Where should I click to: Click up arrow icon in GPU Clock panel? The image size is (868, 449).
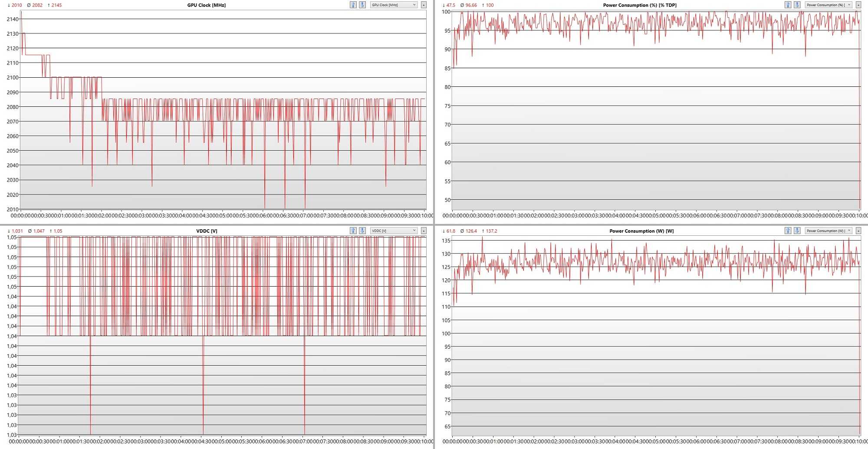click(x=353, y=5)
